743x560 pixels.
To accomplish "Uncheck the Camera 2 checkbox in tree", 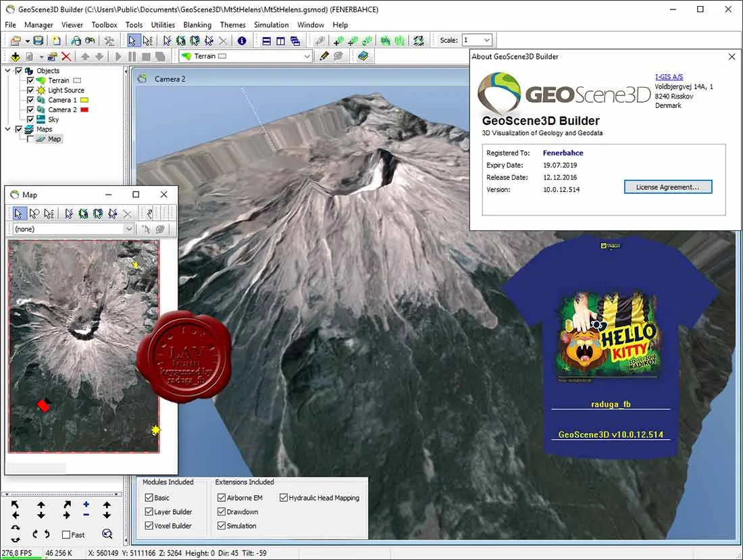I will [x=30, y=109].
